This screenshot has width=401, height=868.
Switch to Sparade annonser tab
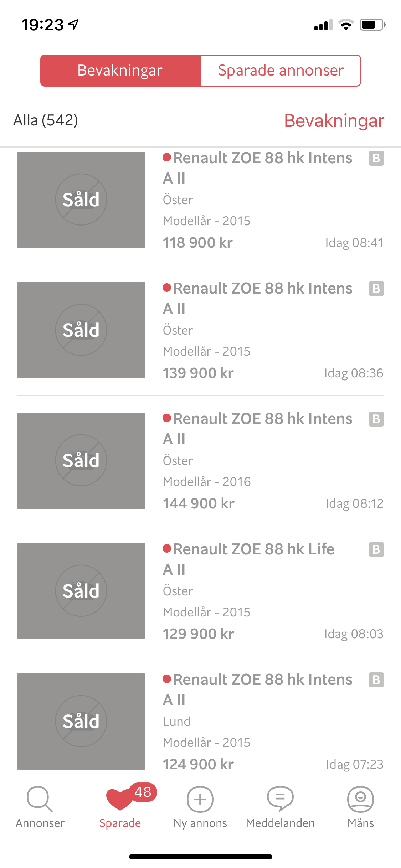point(281,71)
